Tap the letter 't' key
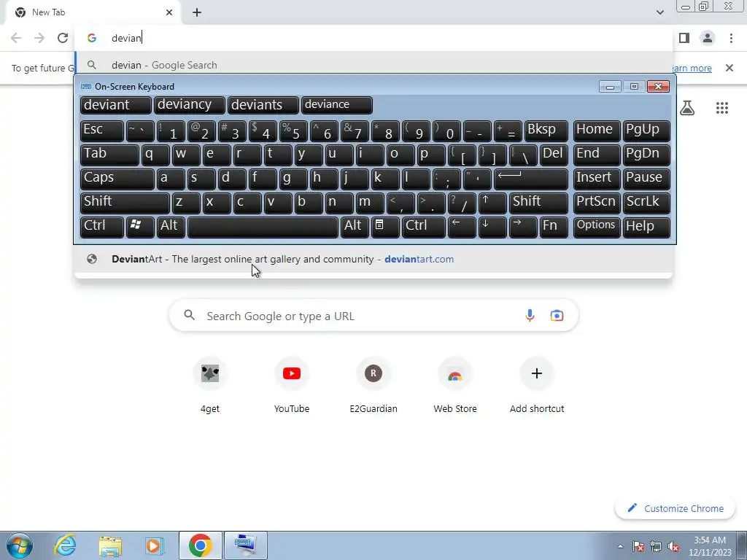This screenshot has height=560, width=747. (x=278, y=155)
